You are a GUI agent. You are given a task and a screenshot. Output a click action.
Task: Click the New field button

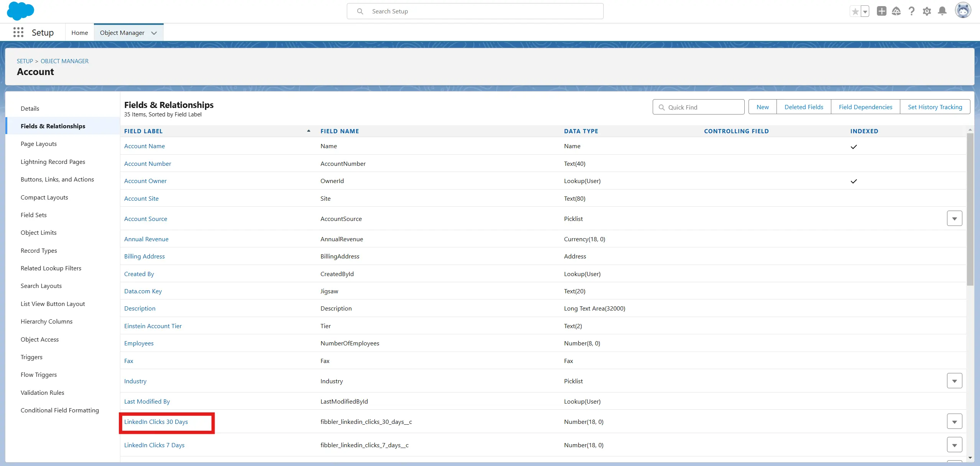click(x=762, y=107)
